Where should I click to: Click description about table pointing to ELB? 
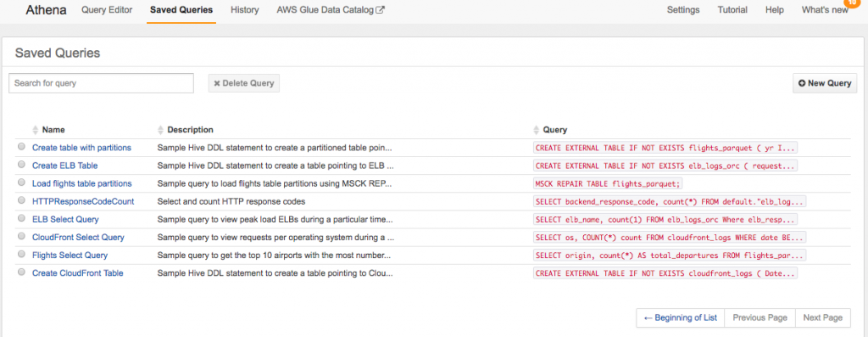pos(275,166)
